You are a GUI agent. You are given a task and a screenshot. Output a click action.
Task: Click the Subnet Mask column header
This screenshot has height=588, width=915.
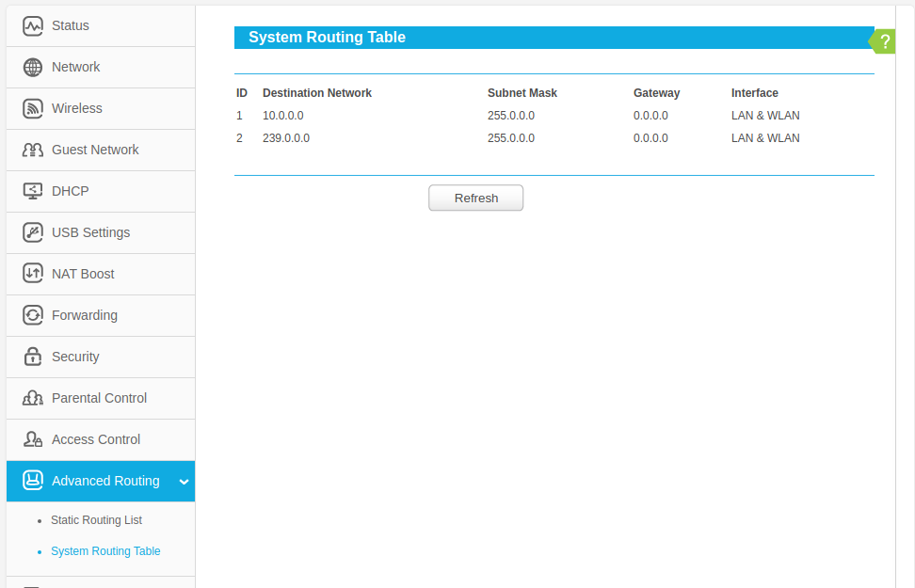[x=522, y=93]
